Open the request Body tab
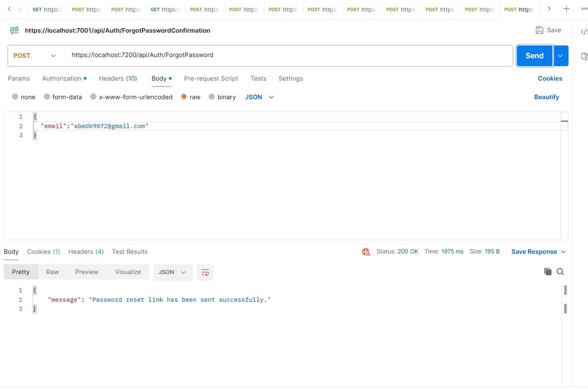588x389 pixels. pos(161,79)
